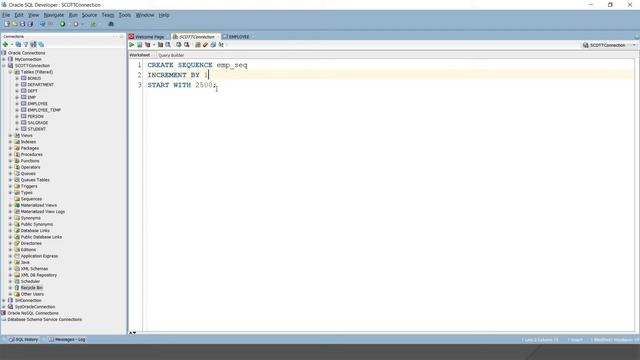Run Statement with green play icon
This screenshot has width=640, height=360.
[x=131, y=44]
